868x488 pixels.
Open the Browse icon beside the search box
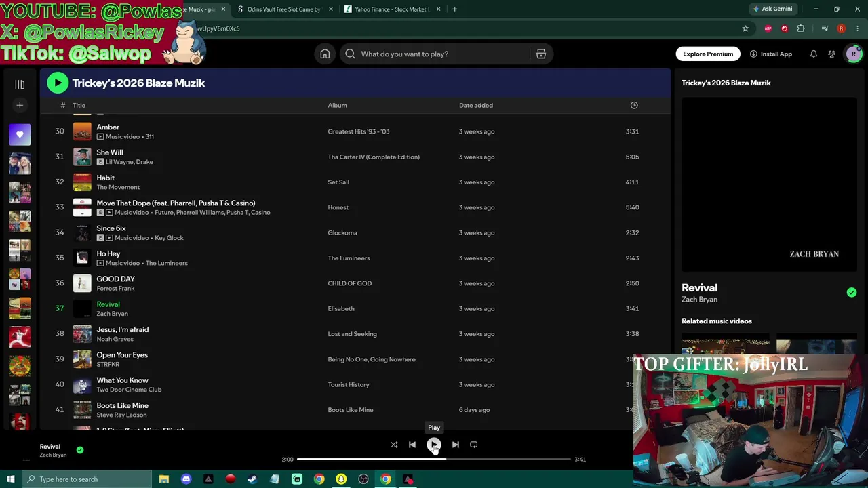tap(541, 54)
